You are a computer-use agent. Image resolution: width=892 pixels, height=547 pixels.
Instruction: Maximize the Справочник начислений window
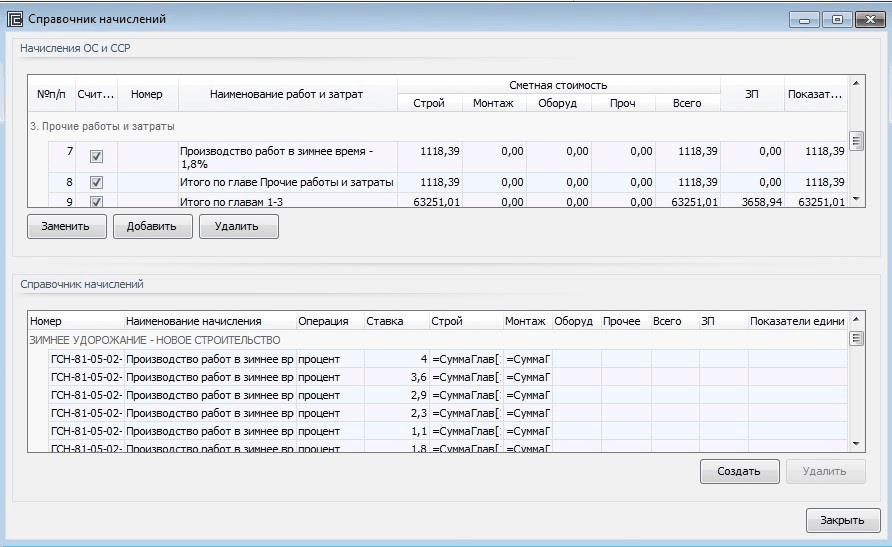tap(837, 19)
